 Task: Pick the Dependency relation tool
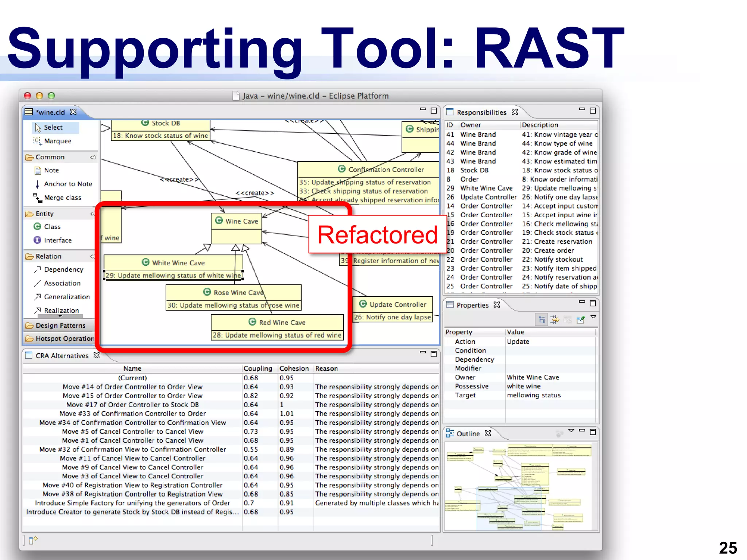59,269
